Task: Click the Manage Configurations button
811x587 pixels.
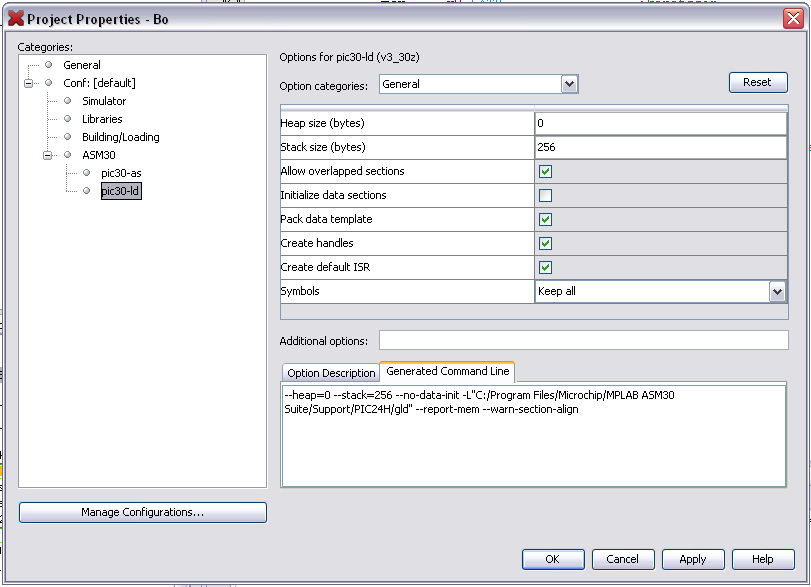Action: pos(143,512)
